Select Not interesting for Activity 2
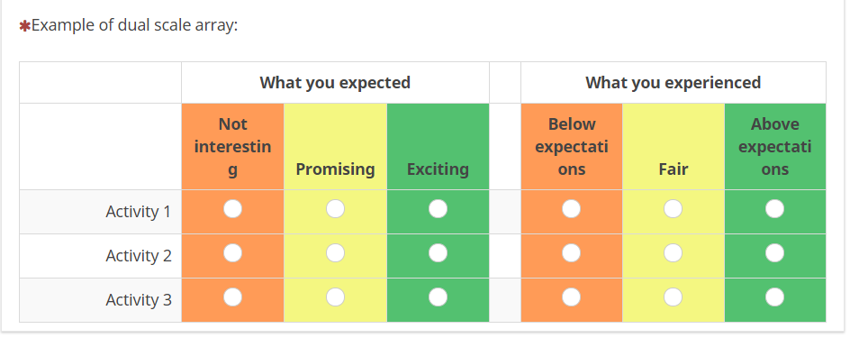The image size is (868, 338). (232, 253)
